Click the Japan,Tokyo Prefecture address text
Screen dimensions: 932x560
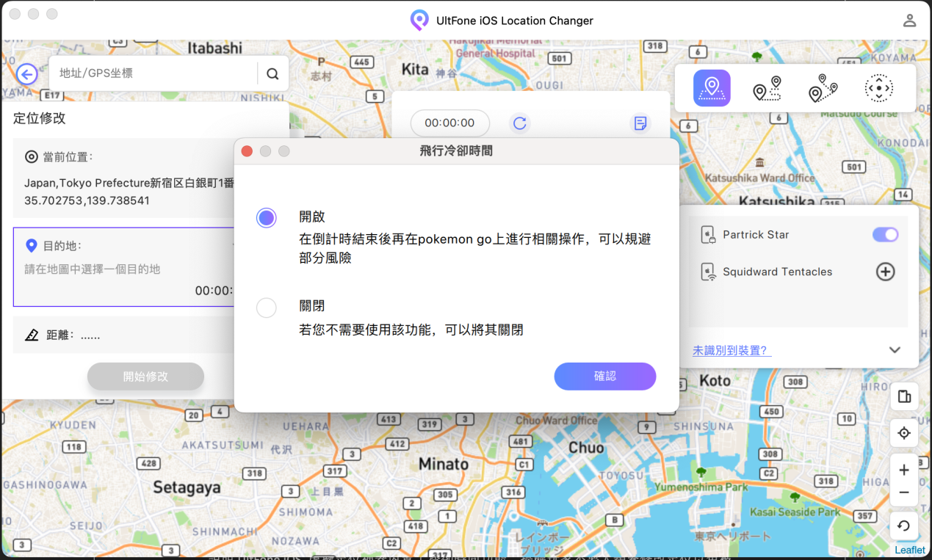pos(128,183)
